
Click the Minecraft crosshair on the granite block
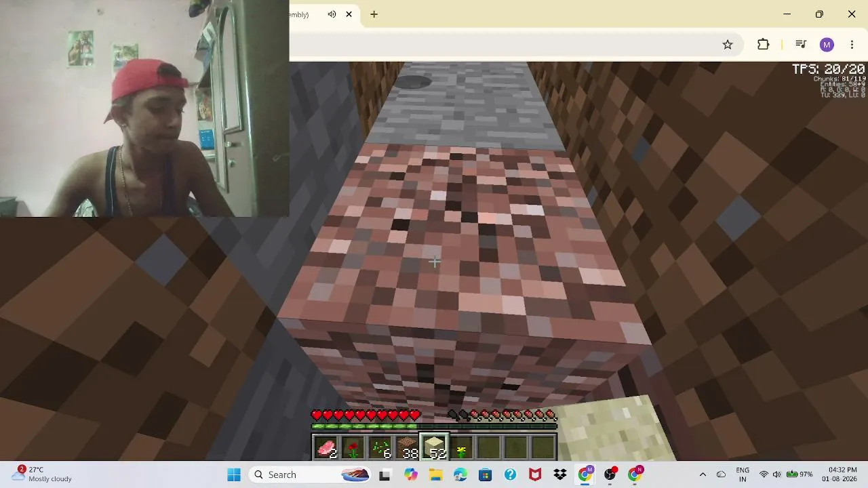pos(434,262)
